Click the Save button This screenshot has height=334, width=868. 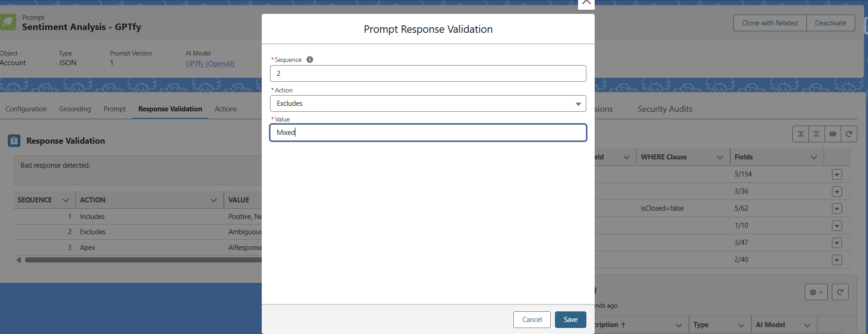[x=570, y=320]
